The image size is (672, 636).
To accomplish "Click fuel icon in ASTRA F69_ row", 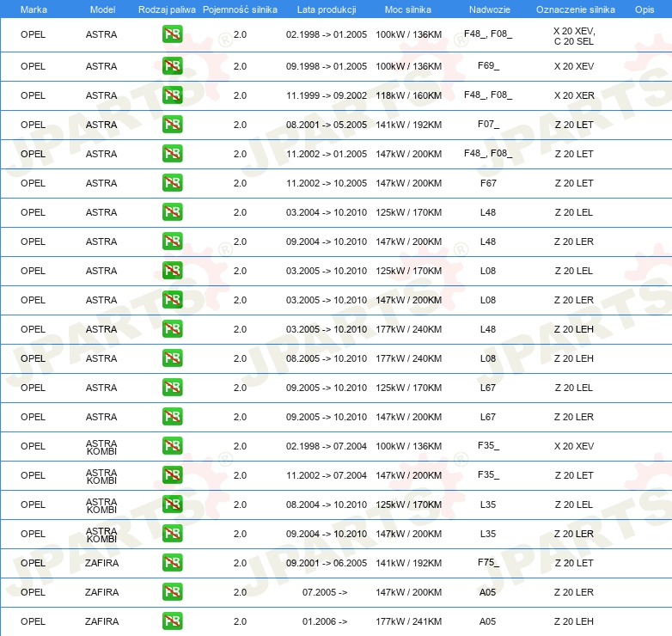I will [172, 66].
